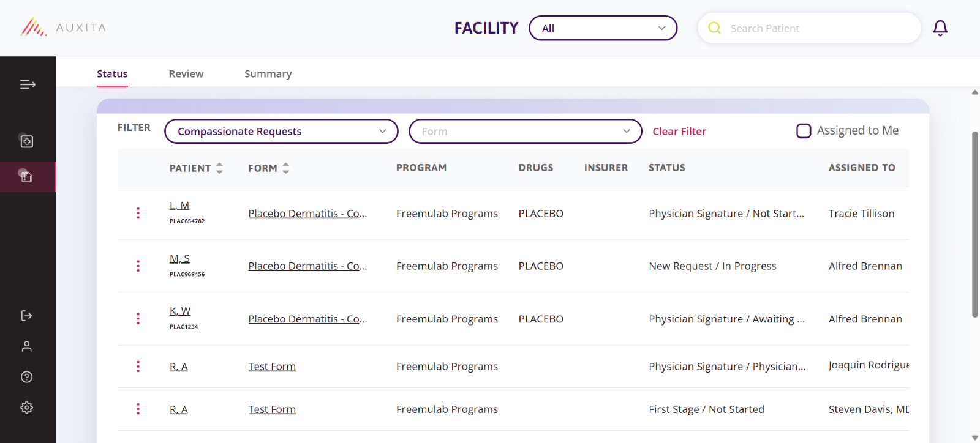This screenshot has width=980, height=443.
Task: Open the Facility dropdown
Action: 603,28
